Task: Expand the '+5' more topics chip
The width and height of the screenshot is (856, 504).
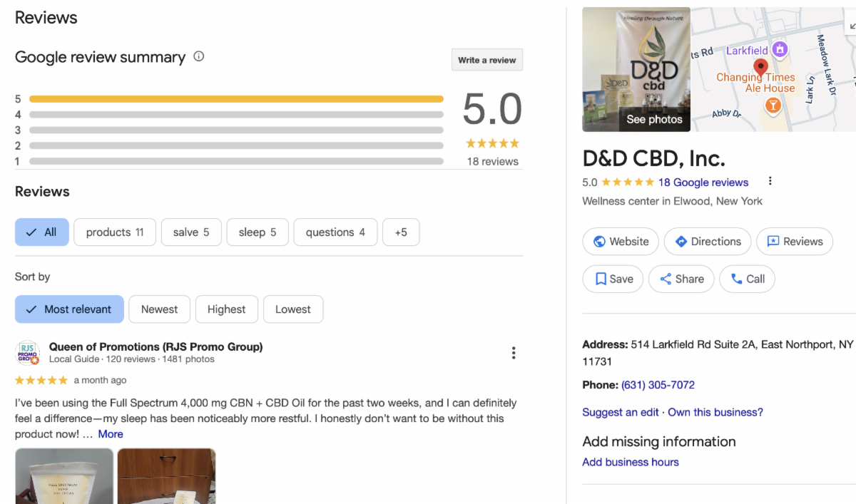Action: click(401, 232)
